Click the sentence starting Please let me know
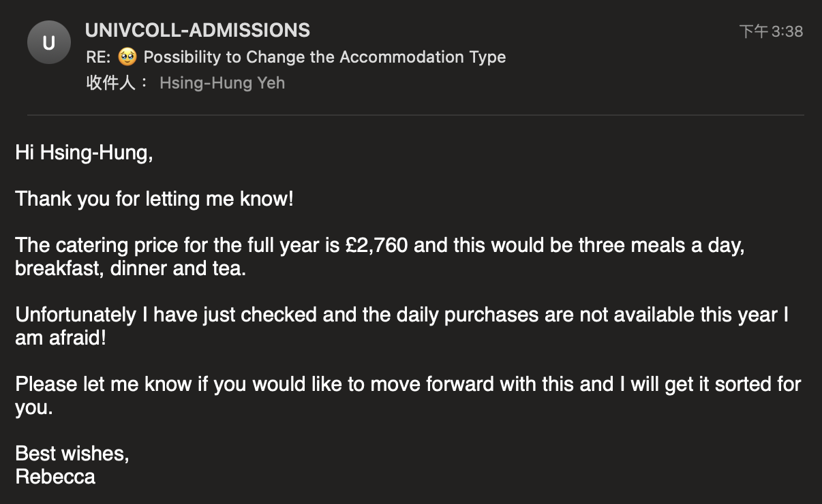Screen dimensions: 822x504 (408, 396)
